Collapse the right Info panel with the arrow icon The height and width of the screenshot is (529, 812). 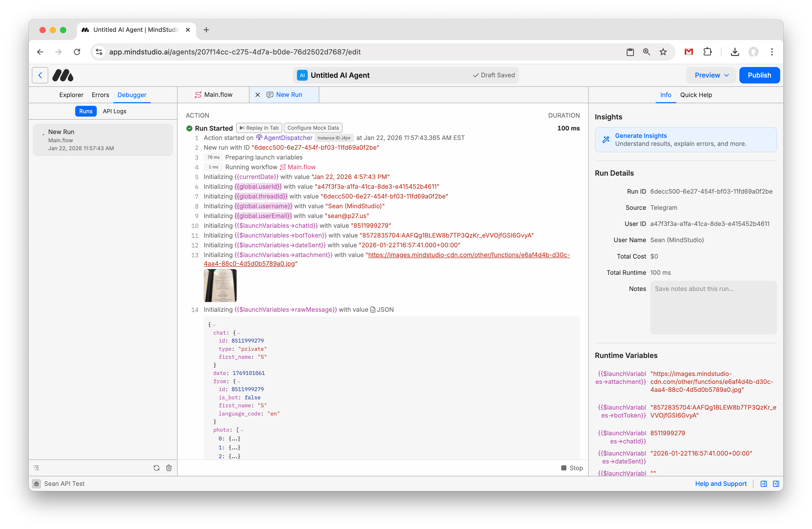[x=776, y=484]
